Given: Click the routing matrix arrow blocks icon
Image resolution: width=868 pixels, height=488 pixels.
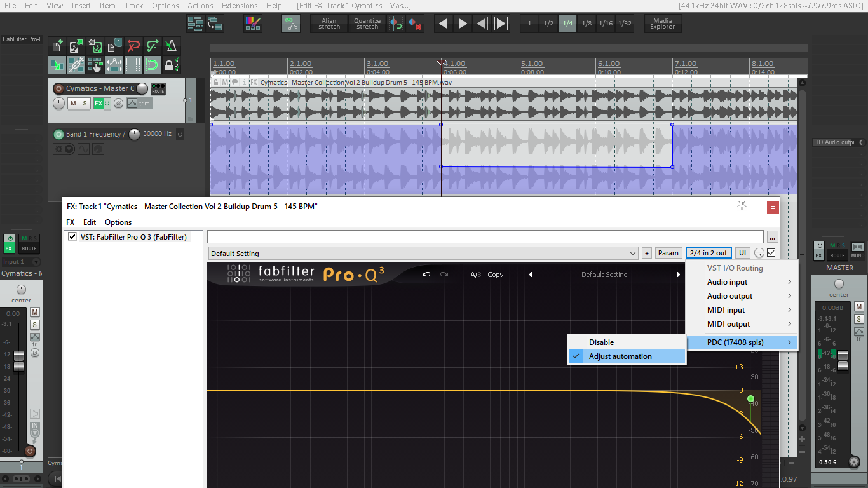Looking at the screenshot, I should tap(215, 24).
